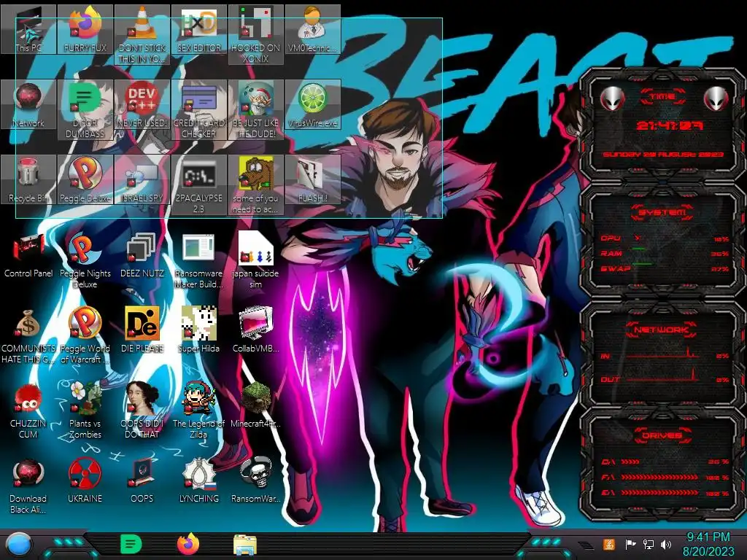Open the Recycle Bin

[28, 179]
